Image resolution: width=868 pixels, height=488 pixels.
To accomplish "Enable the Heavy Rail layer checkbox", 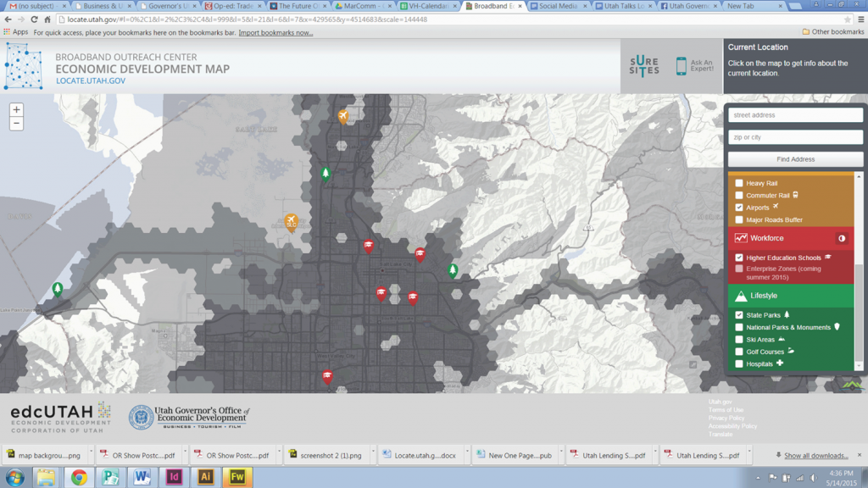I will pos(738,183).
